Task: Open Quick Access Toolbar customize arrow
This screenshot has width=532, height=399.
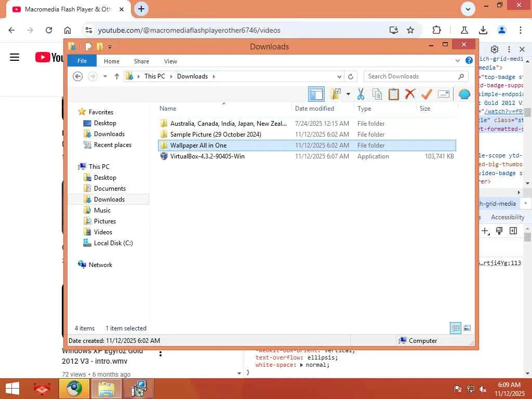Action: coord(110,47)
